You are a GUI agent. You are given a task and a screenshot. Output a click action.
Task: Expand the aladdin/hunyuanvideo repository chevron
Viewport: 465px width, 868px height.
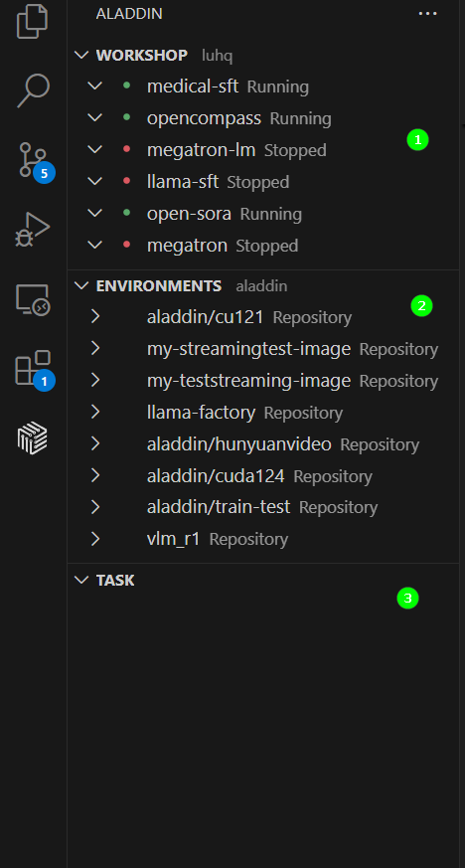click(x=95, y=443)
